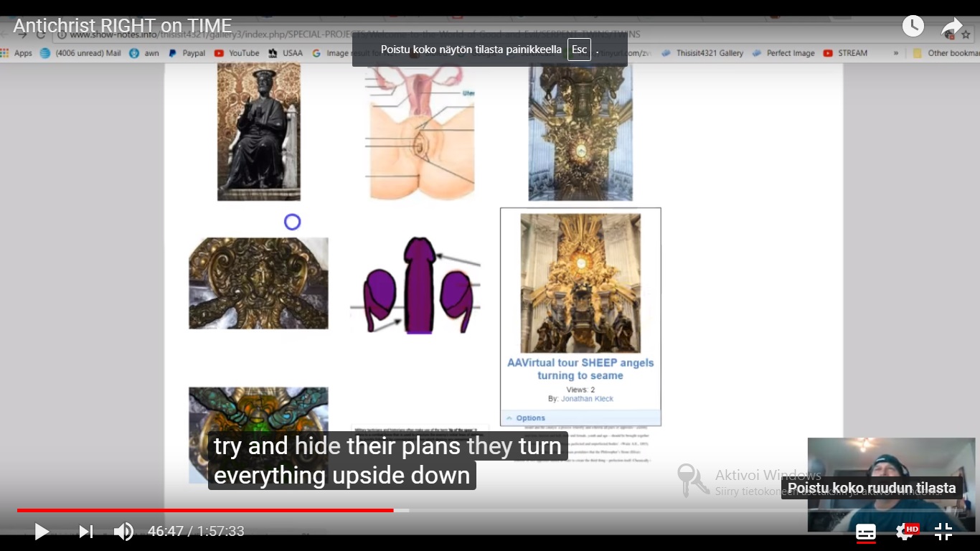The width and height of the screenshot is (980, 551).
Task: Open the awn bookmark
Action: pos(144,53)
